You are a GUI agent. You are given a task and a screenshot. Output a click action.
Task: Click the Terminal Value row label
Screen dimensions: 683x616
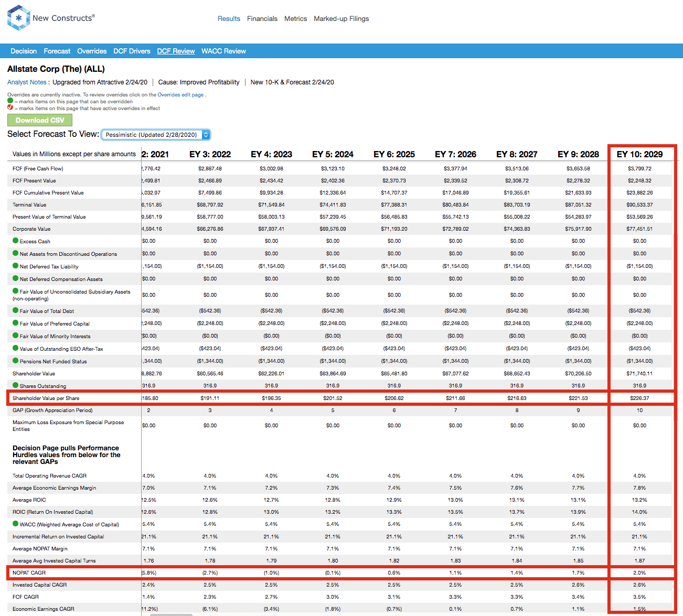(29, 205)
